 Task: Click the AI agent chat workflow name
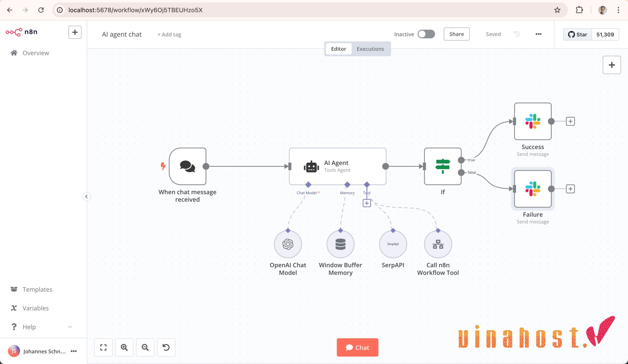tap(122, 34)
